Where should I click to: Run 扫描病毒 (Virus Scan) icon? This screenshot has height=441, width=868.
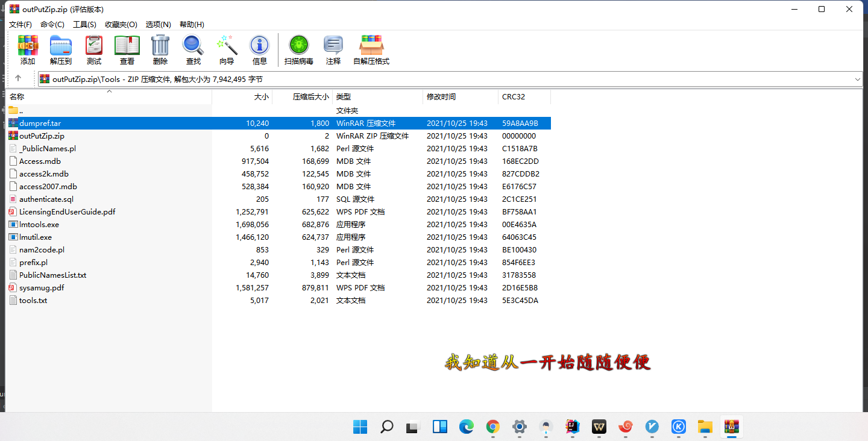coord(298,49)
